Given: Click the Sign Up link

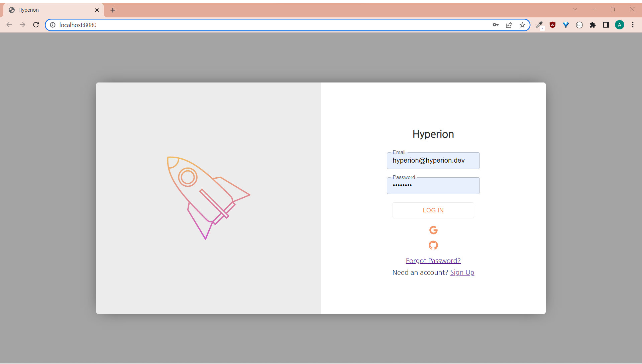Looking at the screenshot, I should point(462,272).
